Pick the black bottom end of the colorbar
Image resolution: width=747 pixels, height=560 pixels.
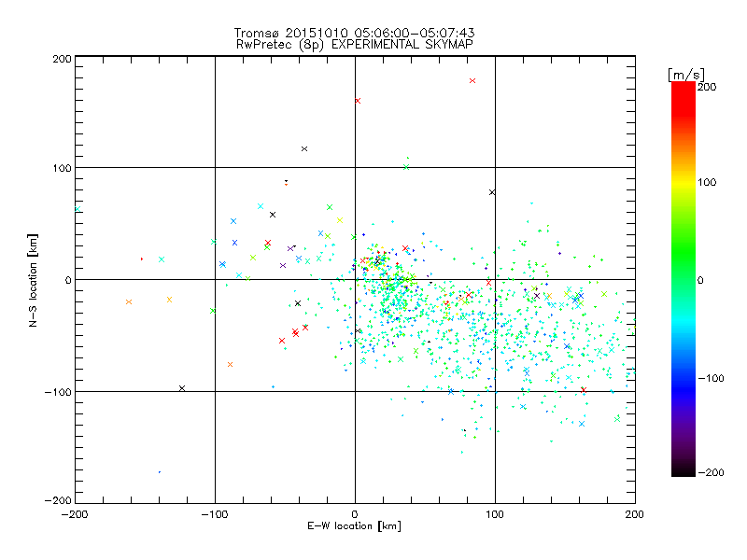pyautogui.click(x=684, y=471)
